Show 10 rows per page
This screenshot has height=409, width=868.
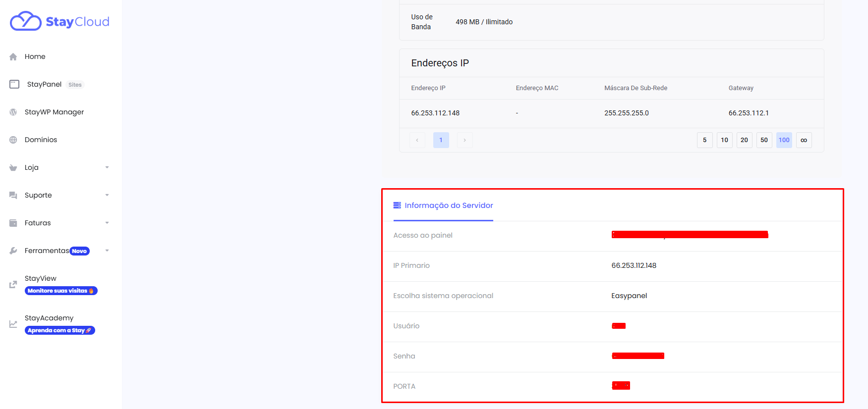click(x=725, y=140)
